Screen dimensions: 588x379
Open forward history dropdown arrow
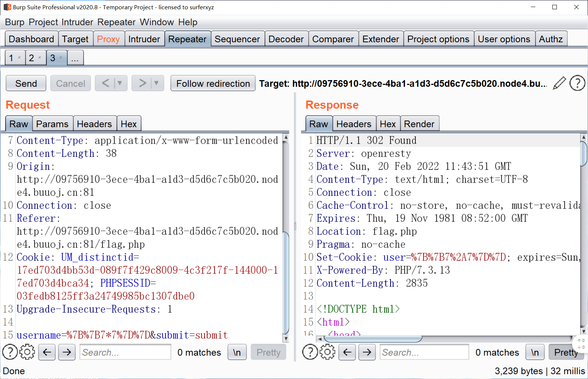157,83
